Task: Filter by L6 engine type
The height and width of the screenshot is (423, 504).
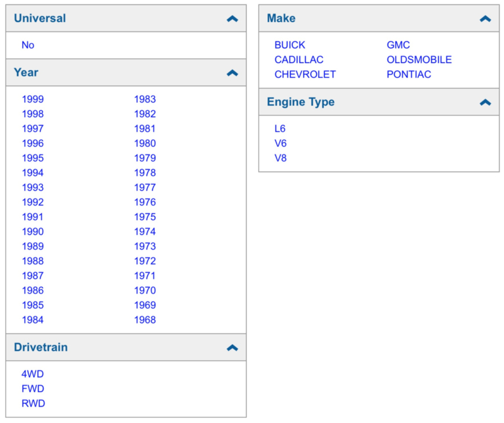Action: coord(280,129)
